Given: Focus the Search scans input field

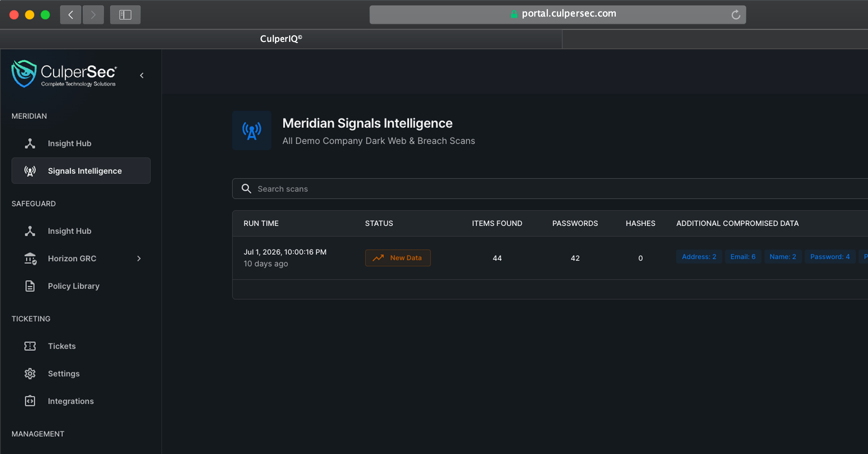Looking at the screenshot, I should (x=550, y=189).
